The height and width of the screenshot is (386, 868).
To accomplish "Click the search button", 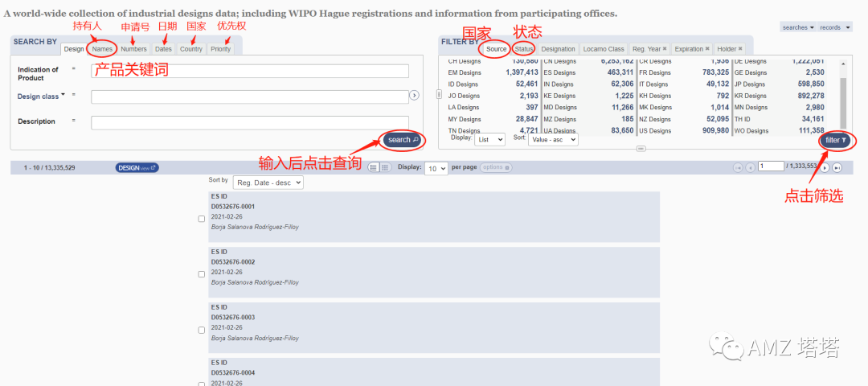I will 402,140.
